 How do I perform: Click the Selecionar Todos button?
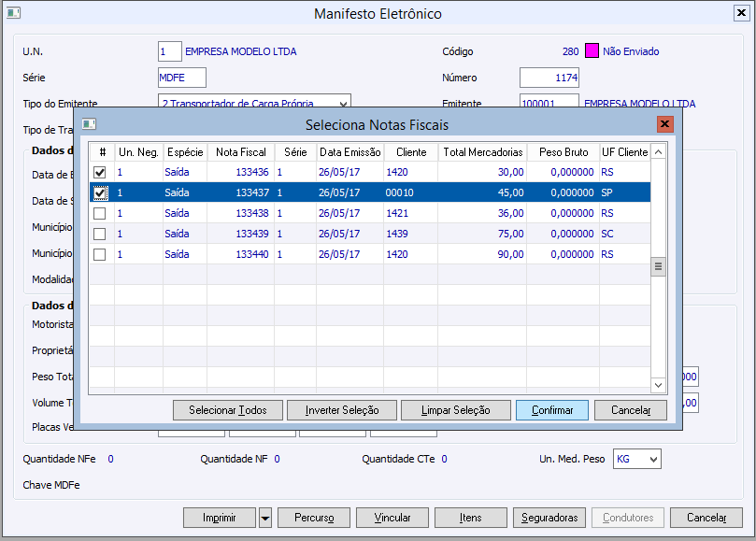(227, 410)
